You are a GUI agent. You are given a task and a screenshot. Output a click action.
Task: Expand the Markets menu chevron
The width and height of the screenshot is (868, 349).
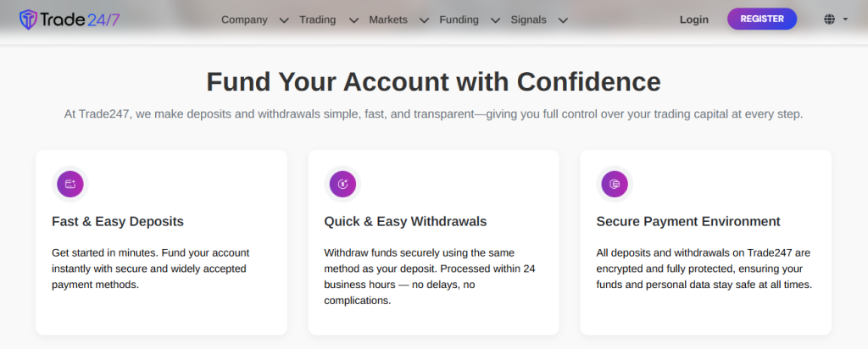click(424, 20)
